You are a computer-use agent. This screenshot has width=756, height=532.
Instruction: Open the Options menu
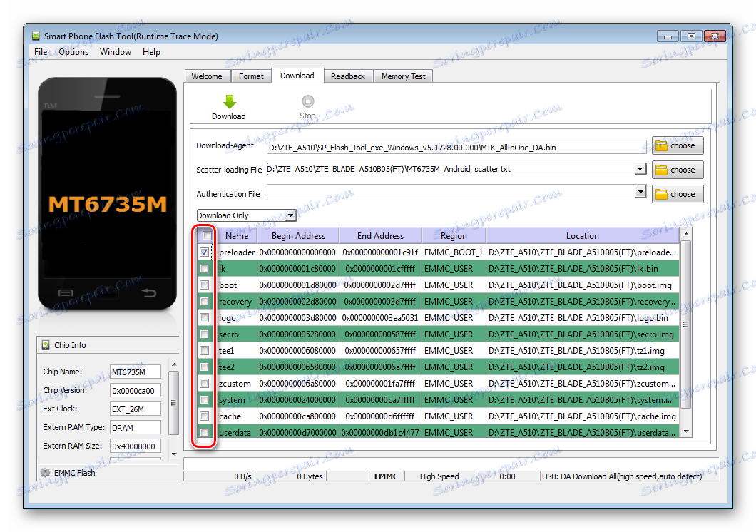(73, 52)
